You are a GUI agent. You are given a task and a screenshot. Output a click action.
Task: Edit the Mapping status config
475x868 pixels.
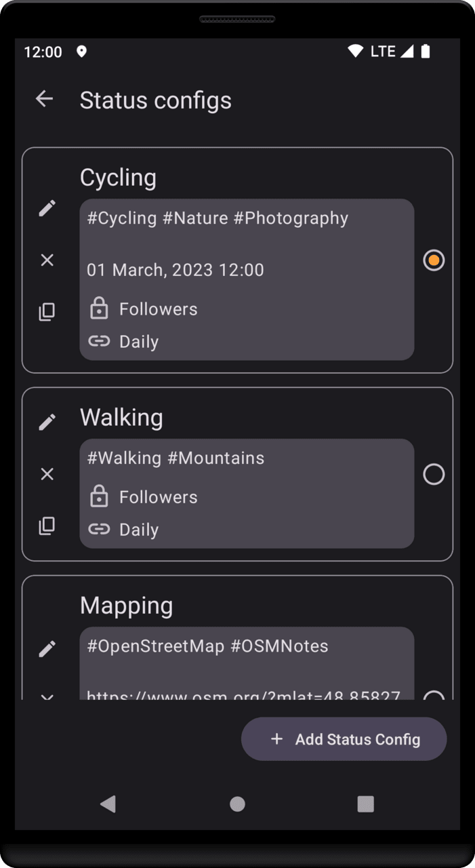[47, 649]
